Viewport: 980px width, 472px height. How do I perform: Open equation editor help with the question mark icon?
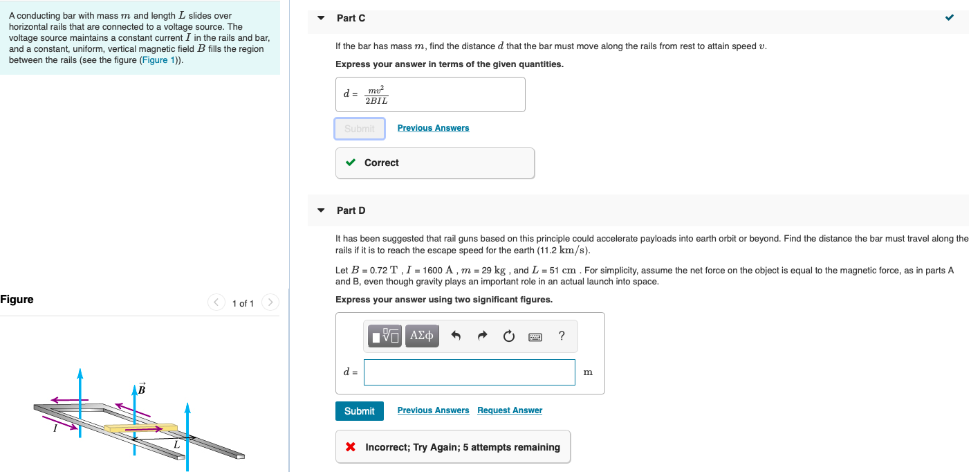[x=562, y=336]
